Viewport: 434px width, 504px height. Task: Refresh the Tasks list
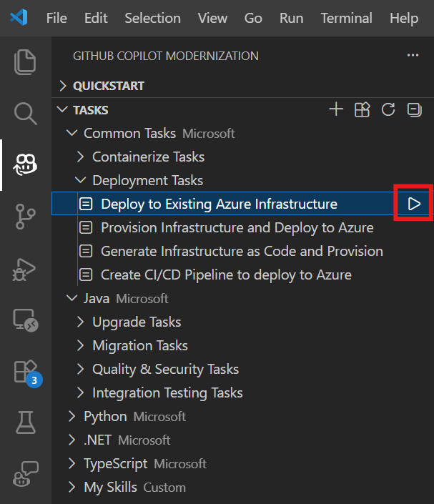(388, 109)
